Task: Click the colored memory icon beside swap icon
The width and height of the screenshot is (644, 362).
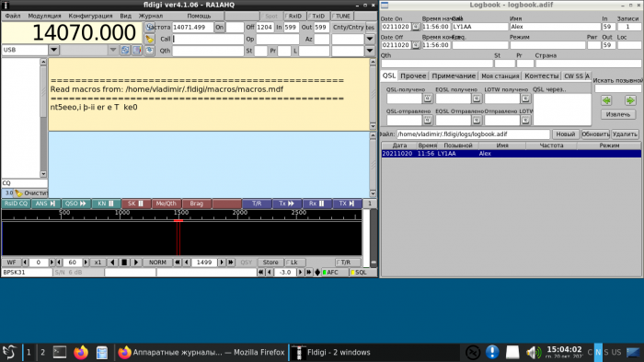Action: pyautogui.click(x=137, y=50)
